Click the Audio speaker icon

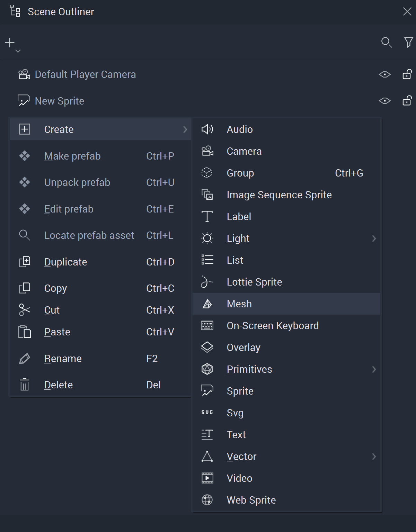pyautogui.click(x=207, y=129)
